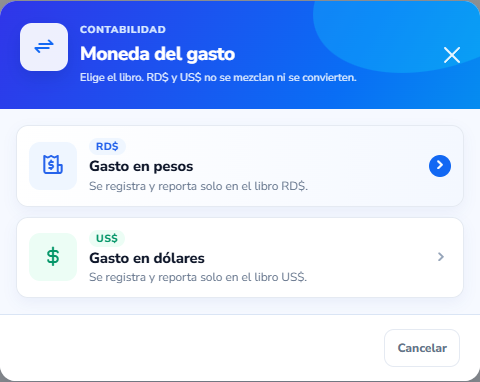Screen dimensions: 480x382
Task: Close the Moneda del gasto dialog
Action: (452, 55)
